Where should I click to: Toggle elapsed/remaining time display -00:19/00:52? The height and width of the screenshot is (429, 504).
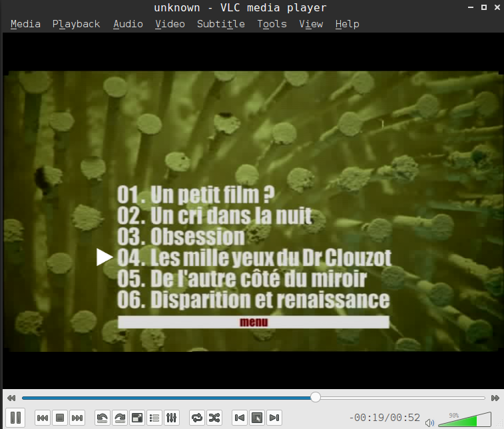pos(384,418)
